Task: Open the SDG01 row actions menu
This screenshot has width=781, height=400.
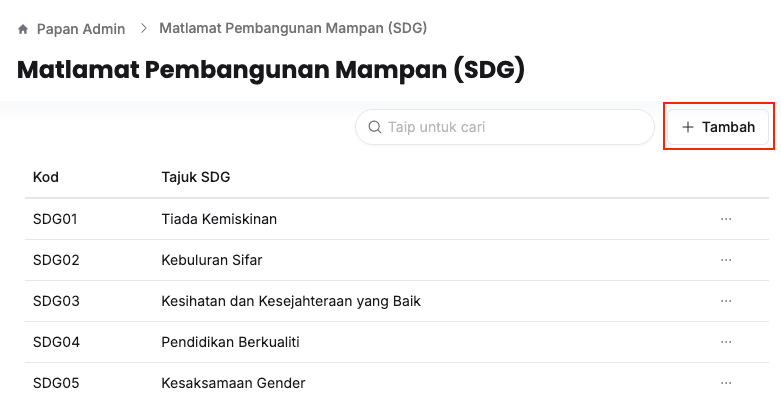Action: 726,219
